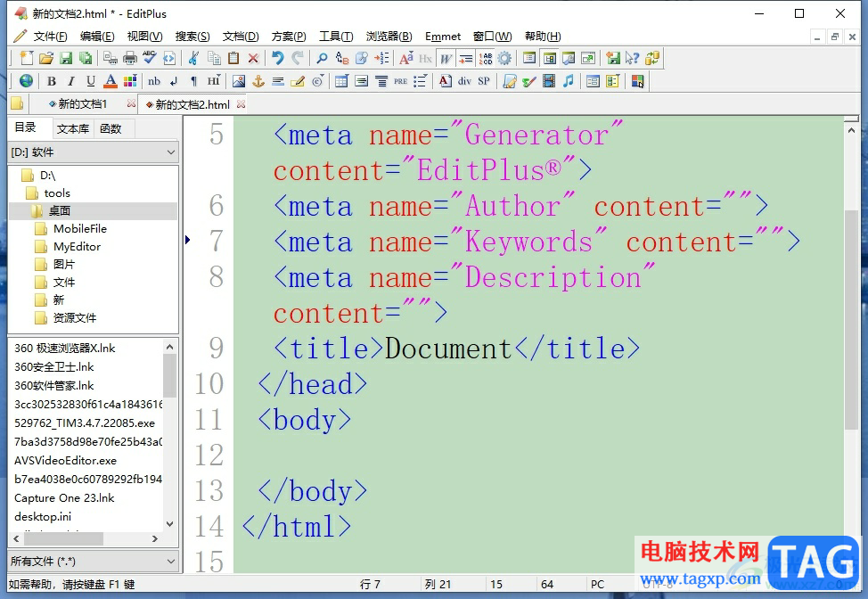The height and width of the screenshot is (599, 868).
Task: Apply Italic with the I icon
Action: (x=71, y=81)
